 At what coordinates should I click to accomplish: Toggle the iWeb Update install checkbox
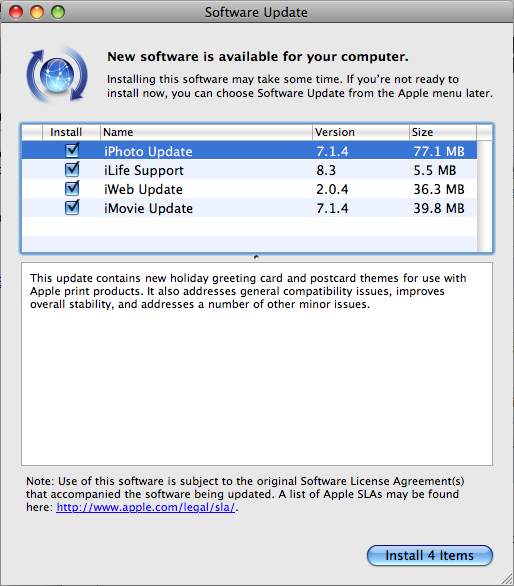(72, 189)
